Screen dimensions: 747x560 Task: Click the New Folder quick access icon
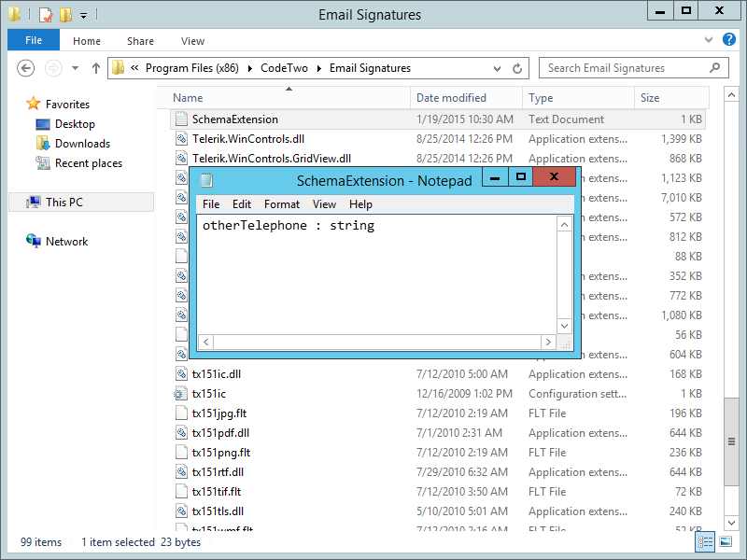tap(65, 15)
